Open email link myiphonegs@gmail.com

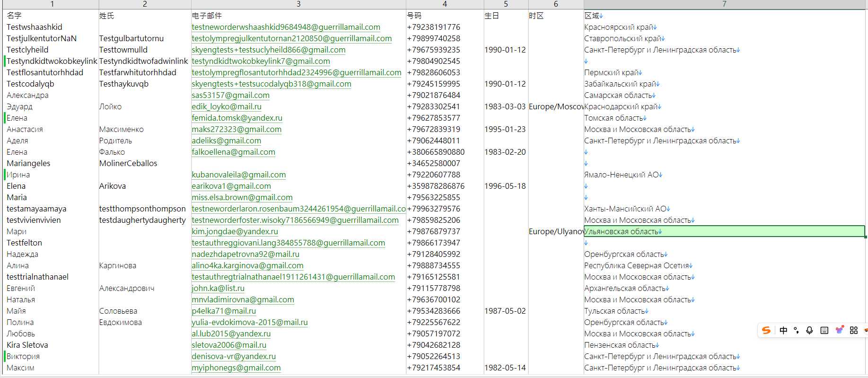point(236,368)
